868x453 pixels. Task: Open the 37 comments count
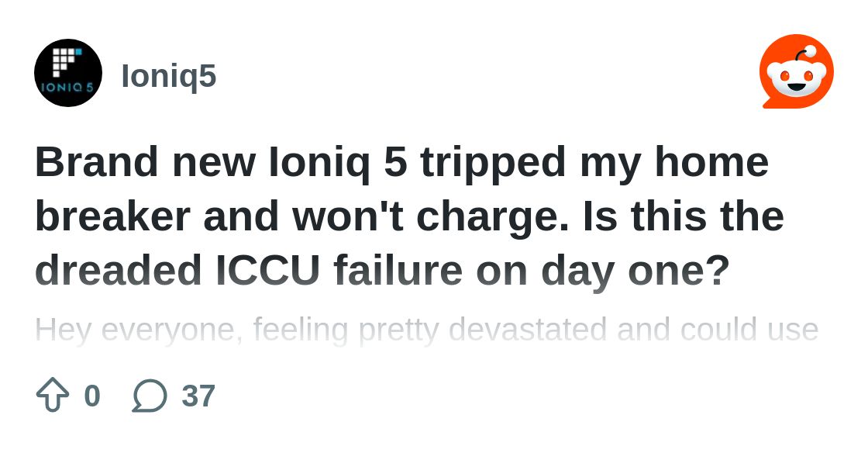point(198,396)
